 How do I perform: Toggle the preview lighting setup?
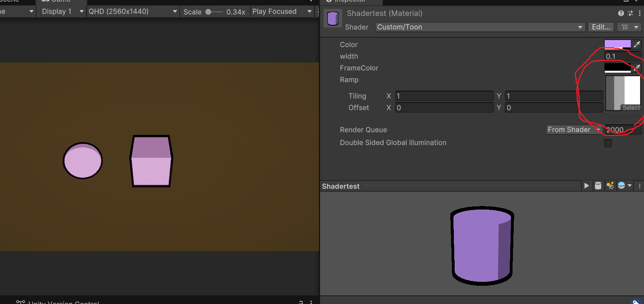[610, 186]
